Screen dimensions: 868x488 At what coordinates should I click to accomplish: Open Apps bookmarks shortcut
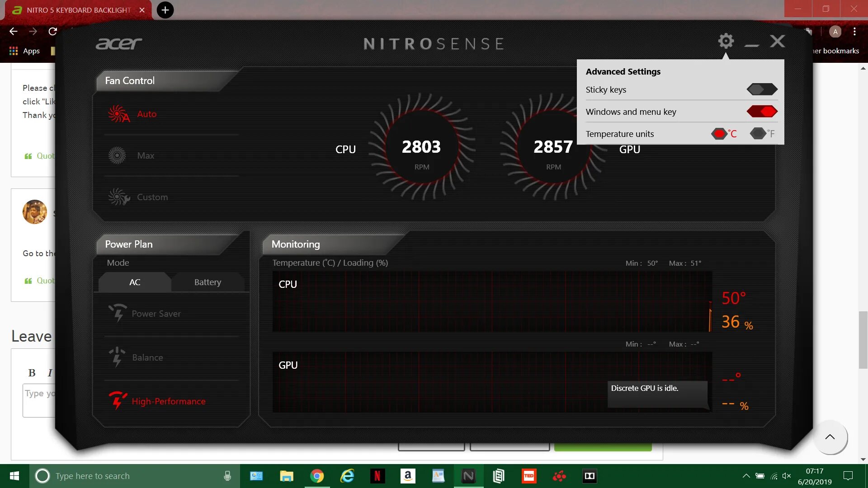click(x=25, y=51)
